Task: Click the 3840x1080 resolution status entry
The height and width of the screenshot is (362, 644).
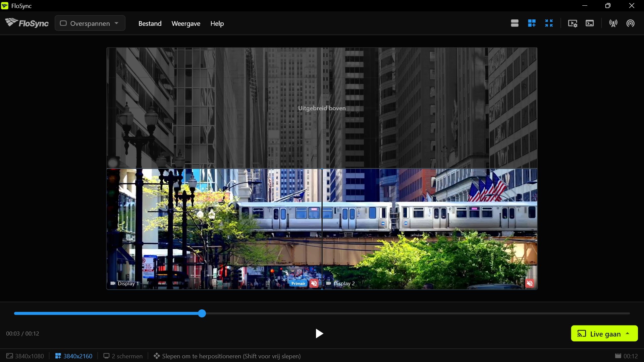Action: tap(25, 356)
